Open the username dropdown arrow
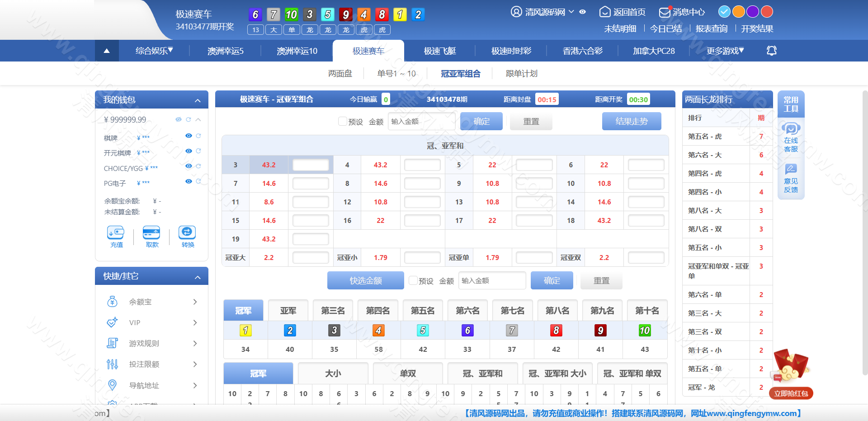Viewport: 868px width, 421px height. pos(571,12)
